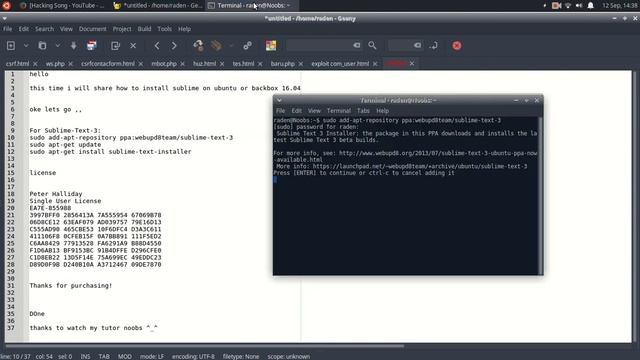Click the new file icon in Geany toolbar
Image resolution: width=640 pixels, height=360 pixels.
pyautogui.click(x=11, y=46)
